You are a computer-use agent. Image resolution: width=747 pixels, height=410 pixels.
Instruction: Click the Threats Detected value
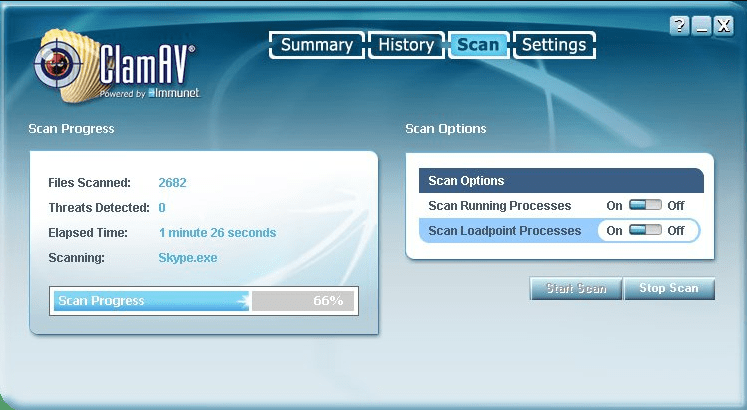click(x=162, y=208)
